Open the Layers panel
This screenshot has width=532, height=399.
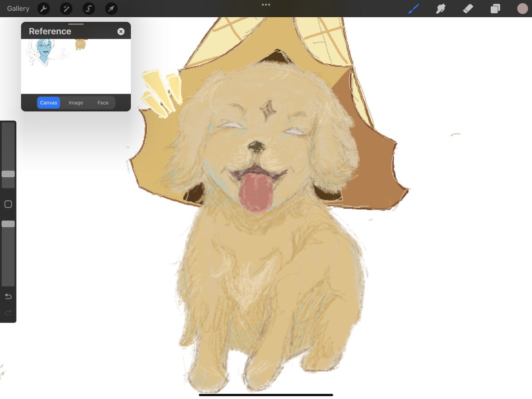495,9
